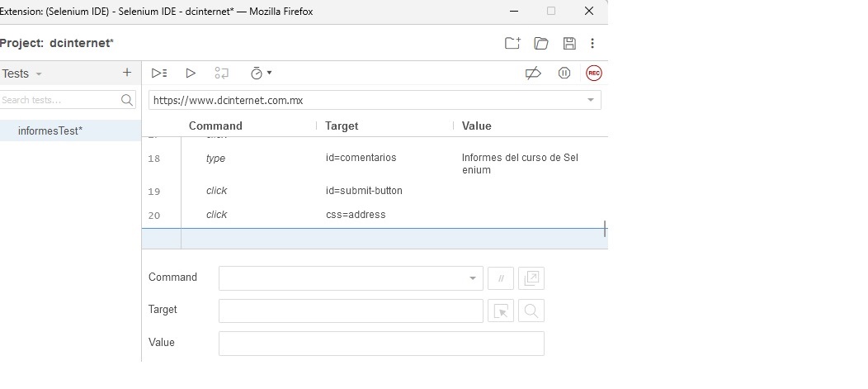The height and width of the screenshot is (389, 868).
Task: Select target element in page button
Action: [x=501, y=311]
